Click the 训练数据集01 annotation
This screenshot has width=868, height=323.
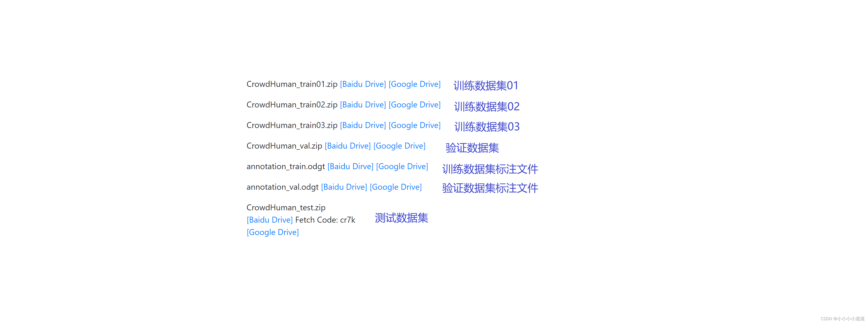[x=486, y=86]
